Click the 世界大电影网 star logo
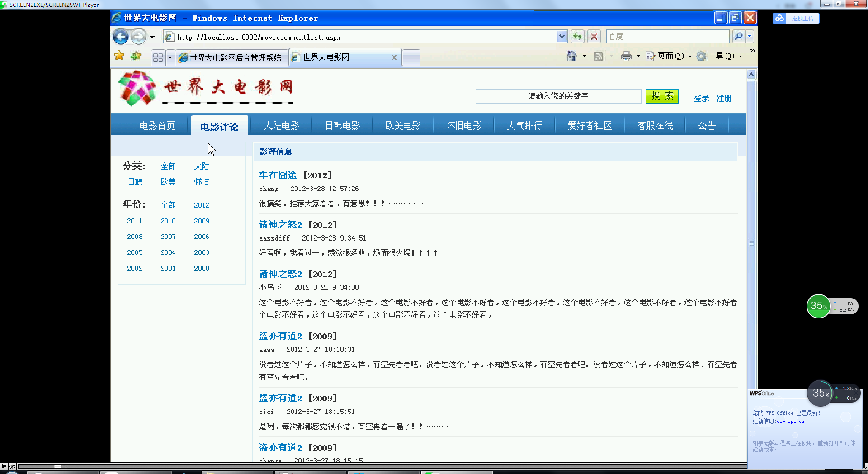Viewport: 868px width, 474px height. [x=137, y=89]
